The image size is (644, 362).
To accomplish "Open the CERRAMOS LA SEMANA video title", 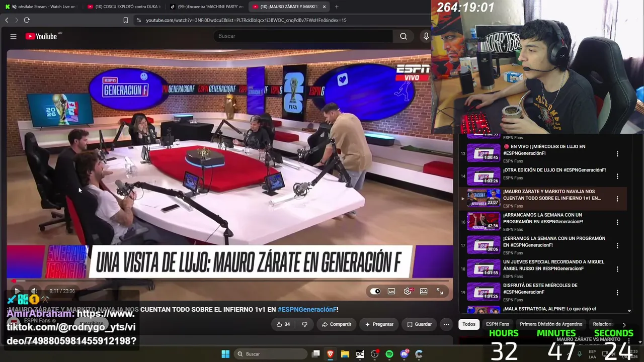I will pyautogui.click(x=554, y=242).
